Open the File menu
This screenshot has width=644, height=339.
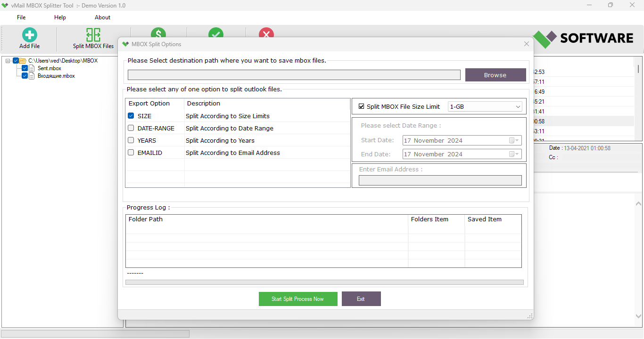click(21, 17)
